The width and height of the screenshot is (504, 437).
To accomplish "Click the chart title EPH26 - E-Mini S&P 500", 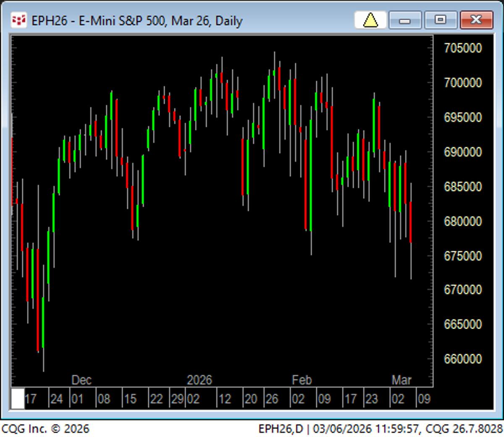I will click(134, 19).
